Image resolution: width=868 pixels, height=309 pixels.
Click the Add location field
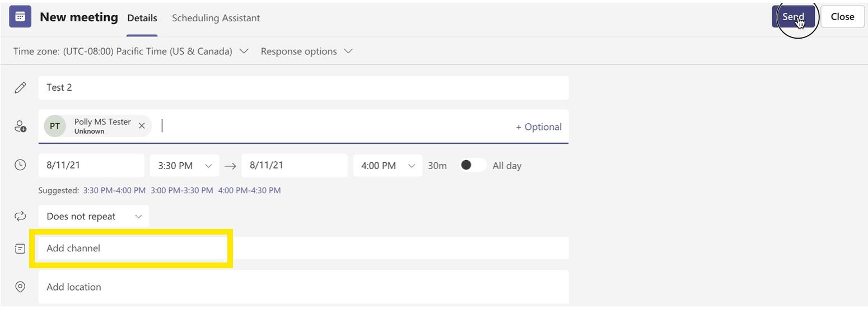(x=304, y=287)
